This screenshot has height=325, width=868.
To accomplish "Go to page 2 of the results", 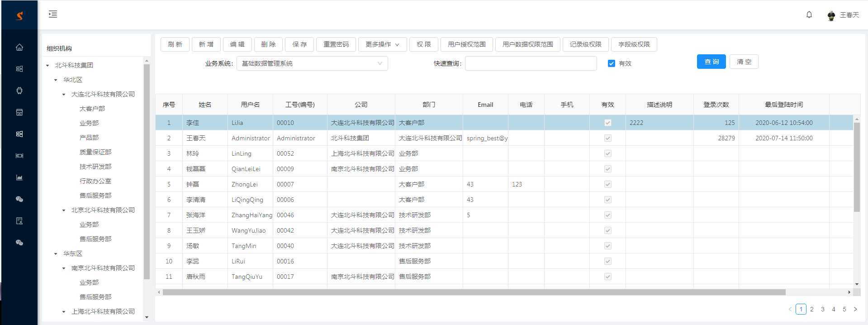I will pos(811,309).
